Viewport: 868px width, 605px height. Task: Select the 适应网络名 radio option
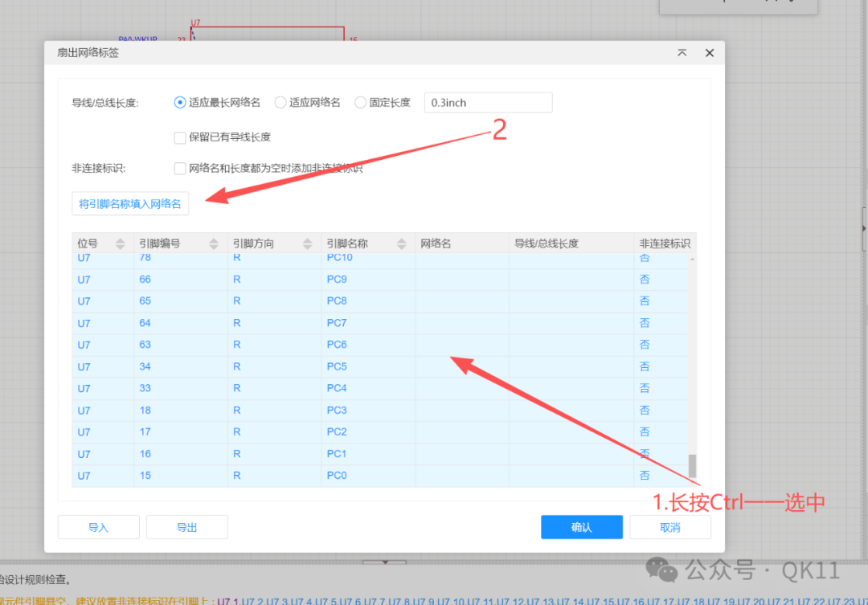(280, 102)
